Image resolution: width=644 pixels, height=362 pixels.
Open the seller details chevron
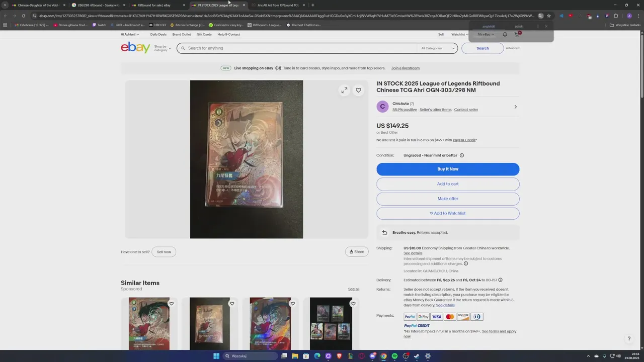point(515,107)
